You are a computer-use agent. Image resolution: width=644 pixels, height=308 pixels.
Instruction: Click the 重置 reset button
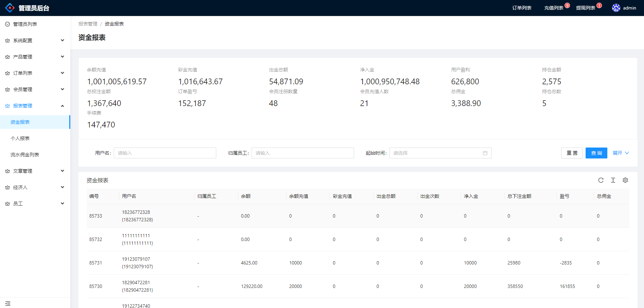point(572,153)
